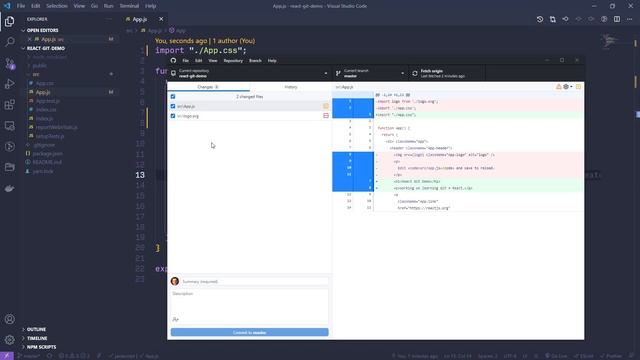Open Source Control view in VS Code
Image resolution: width=640 pixels, height=360 pixels.
point(9,63)
